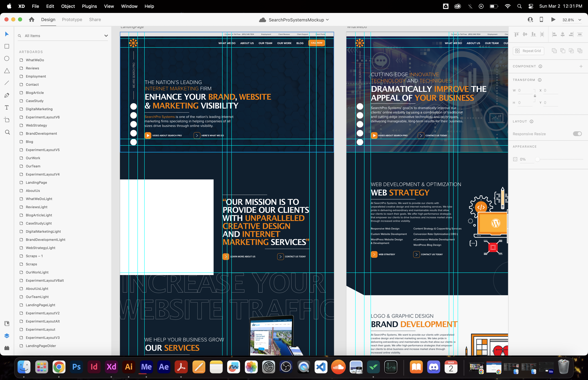Click the Desktop Preview play button

[x=553, y=20]
